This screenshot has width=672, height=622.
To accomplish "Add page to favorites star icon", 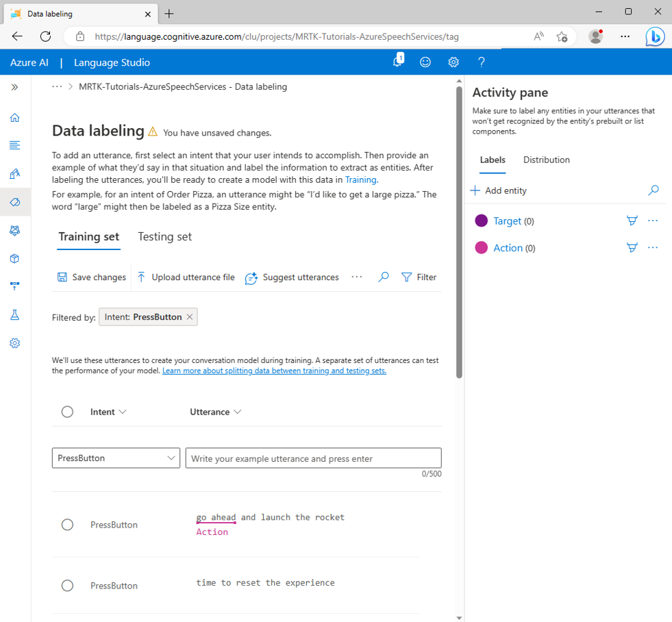I will point(562,36).
